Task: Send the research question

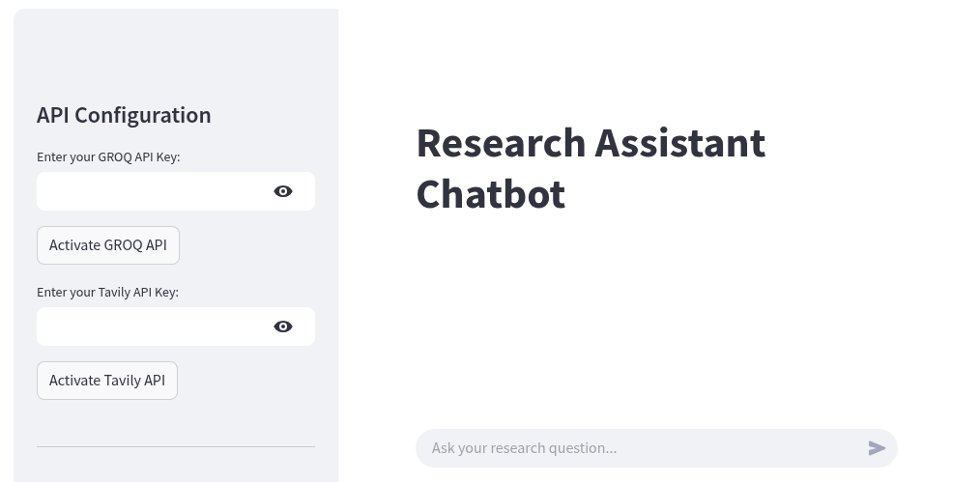Action: pos(877,448)
